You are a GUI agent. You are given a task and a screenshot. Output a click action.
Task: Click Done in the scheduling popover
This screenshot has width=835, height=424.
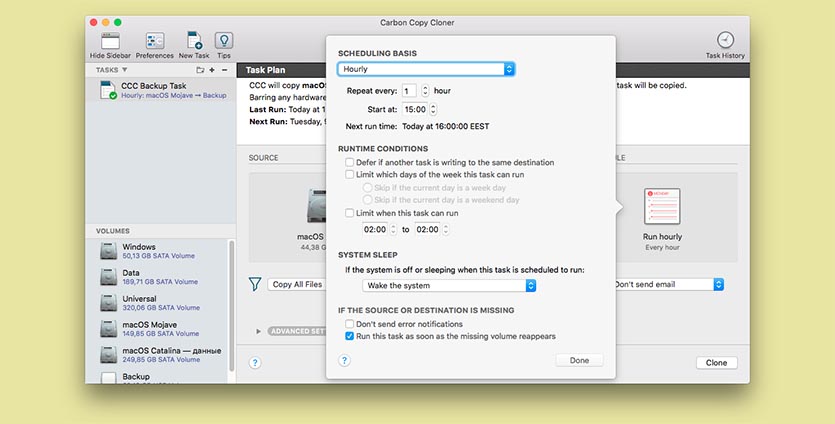tap(579, 360)
